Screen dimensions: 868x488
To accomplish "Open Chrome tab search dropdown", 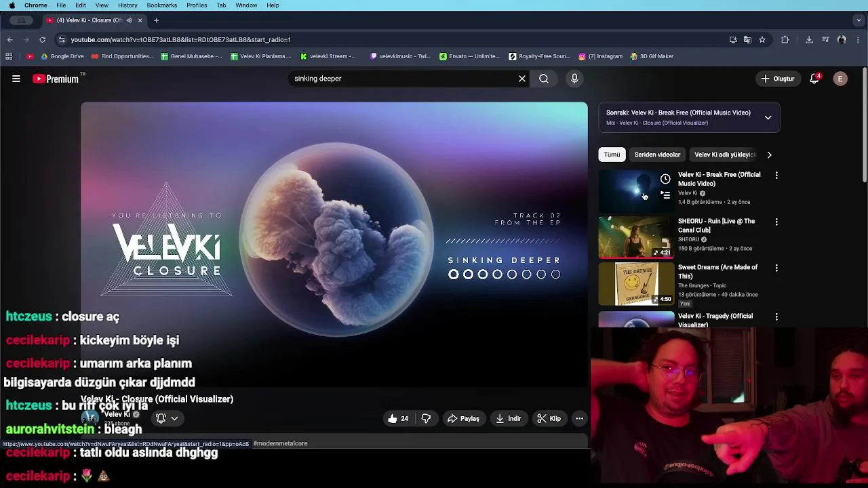I will (859, 20).
